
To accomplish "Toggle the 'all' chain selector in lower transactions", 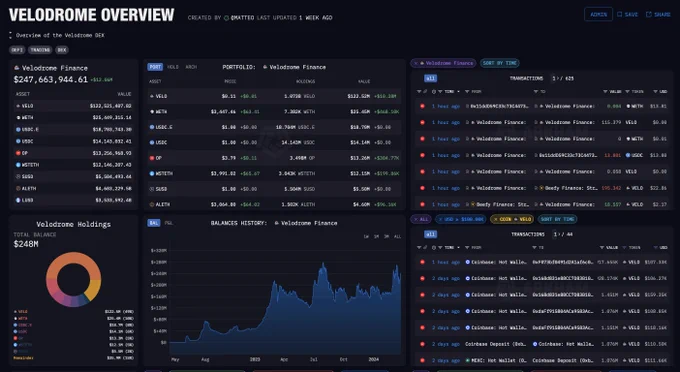I will click(430, 235).
